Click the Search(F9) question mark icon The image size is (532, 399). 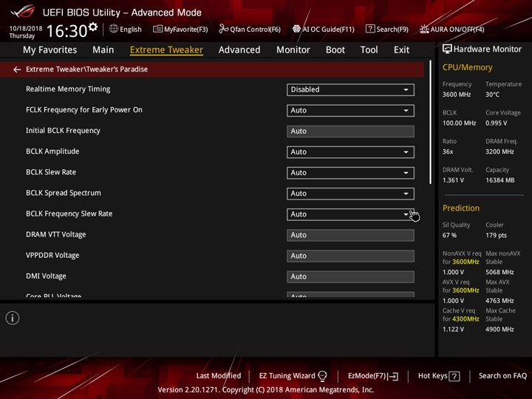click(x=370, y=29)
